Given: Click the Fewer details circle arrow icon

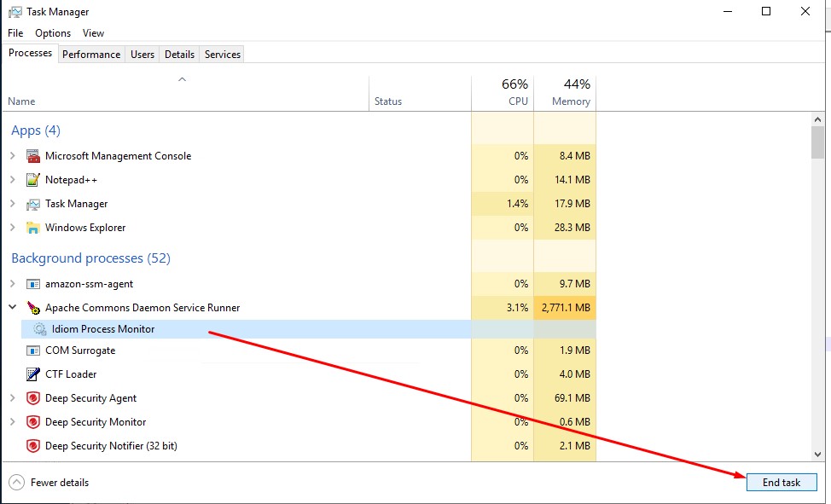Looking at the screenshot, I should pos(16,483).
